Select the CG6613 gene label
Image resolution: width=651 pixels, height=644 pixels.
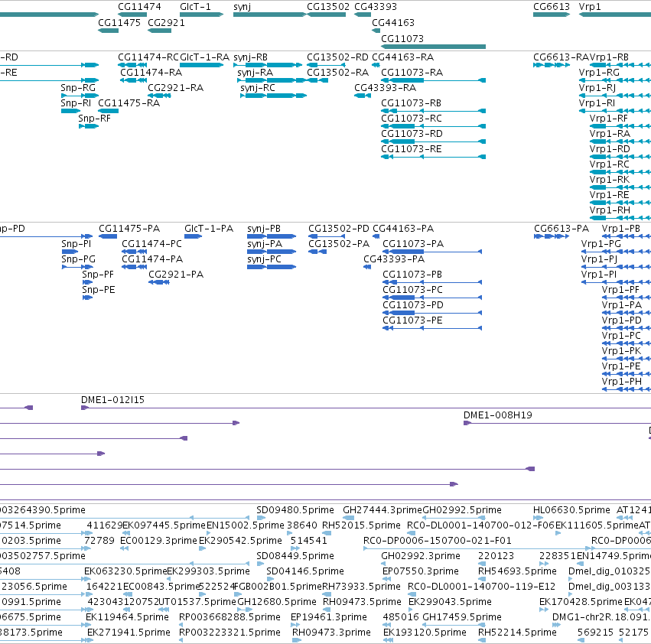pyautogui.click(x=552, y=7)
